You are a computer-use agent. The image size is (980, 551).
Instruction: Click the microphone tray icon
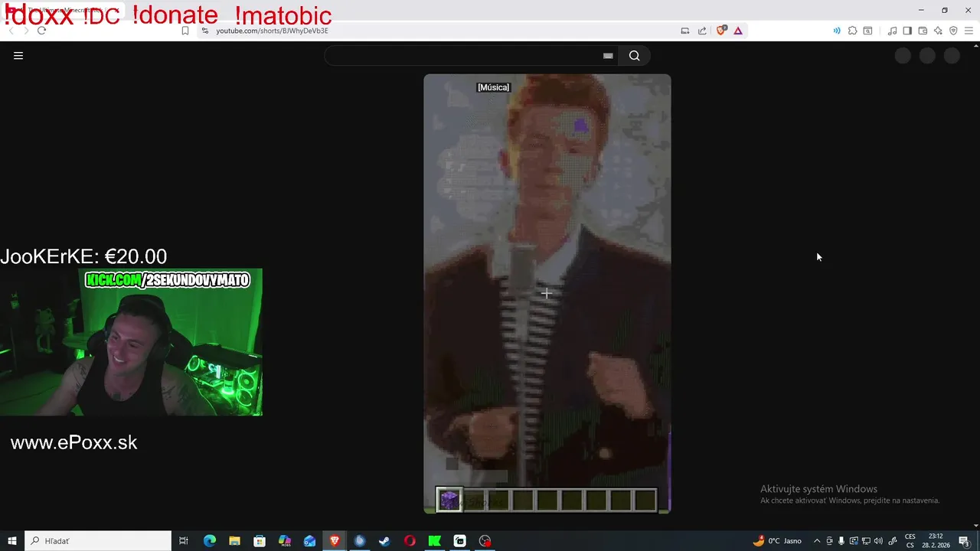tap(841, 541)
